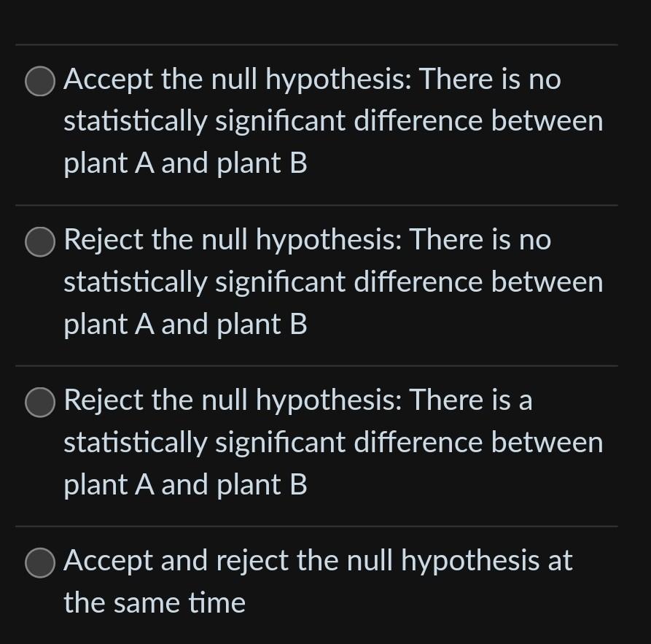Screen dimensions: 651x644
Task: Select the last radio button
Action: (40, 562)
